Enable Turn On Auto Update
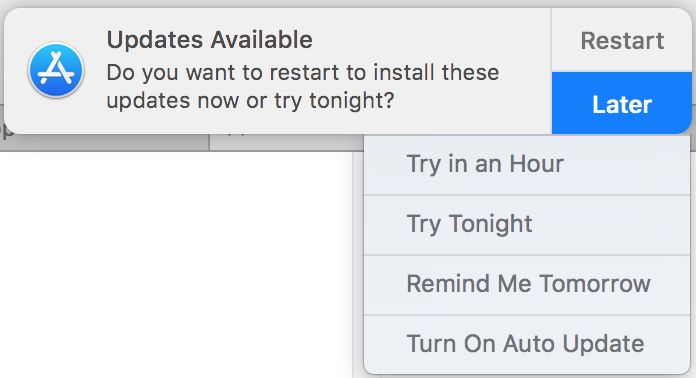The height and width of the screenshot is (378, 696). pyautogui.click(x=527, y=344)
